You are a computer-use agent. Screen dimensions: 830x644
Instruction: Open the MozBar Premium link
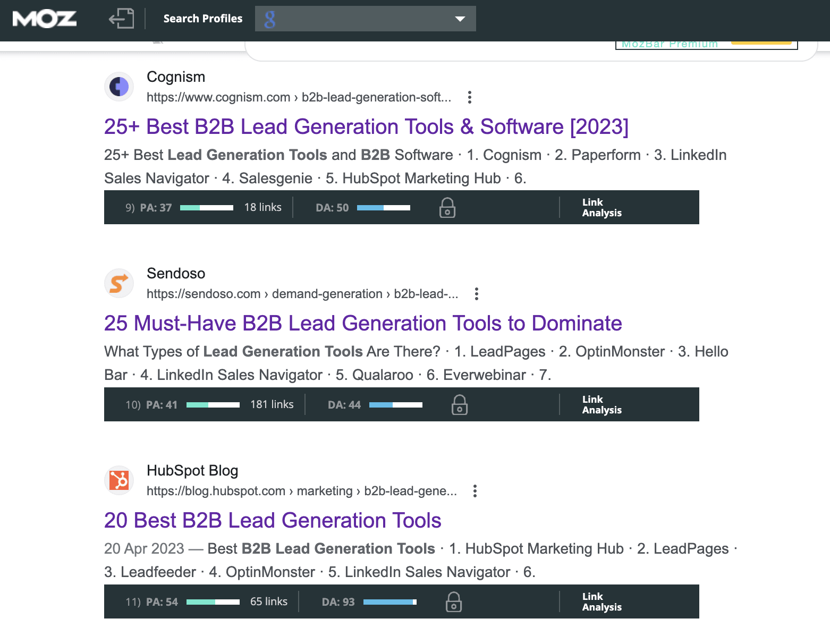click(669, 44)
